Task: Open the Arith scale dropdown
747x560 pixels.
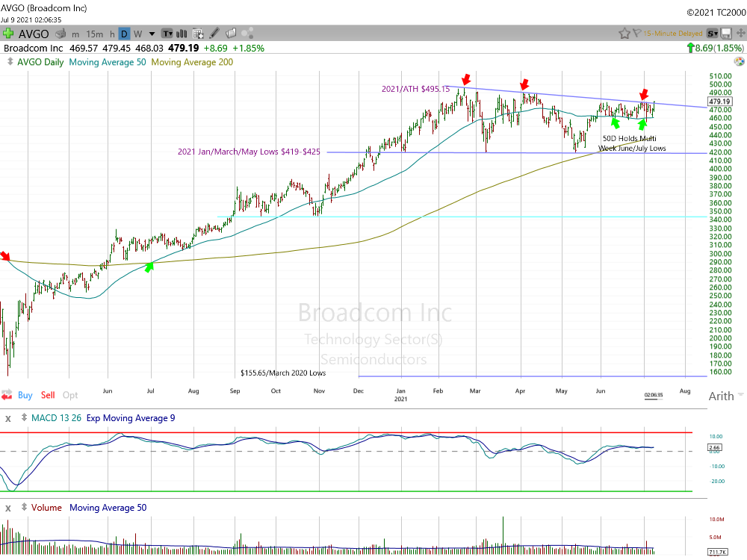Action: (x=725, y=396)
